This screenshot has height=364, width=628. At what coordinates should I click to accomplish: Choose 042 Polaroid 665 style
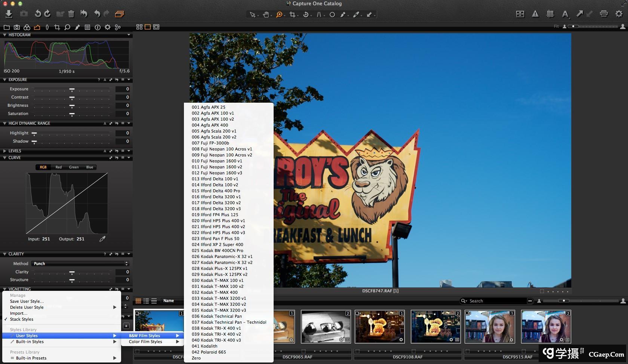(209, 352)
